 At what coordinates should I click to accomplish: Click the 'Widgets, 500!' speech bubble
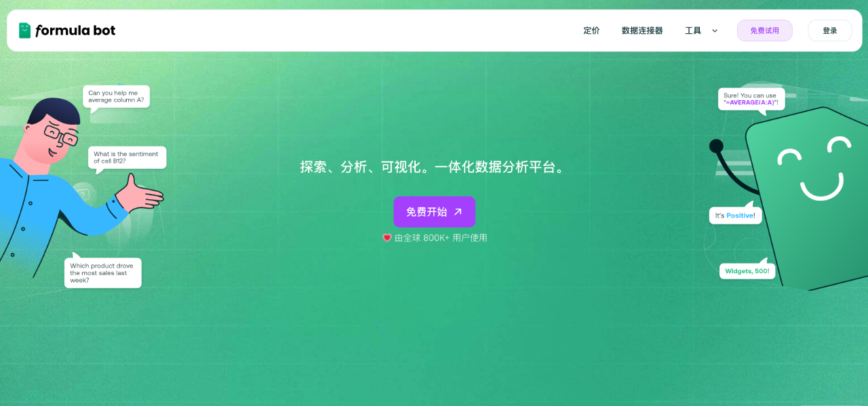747,270
